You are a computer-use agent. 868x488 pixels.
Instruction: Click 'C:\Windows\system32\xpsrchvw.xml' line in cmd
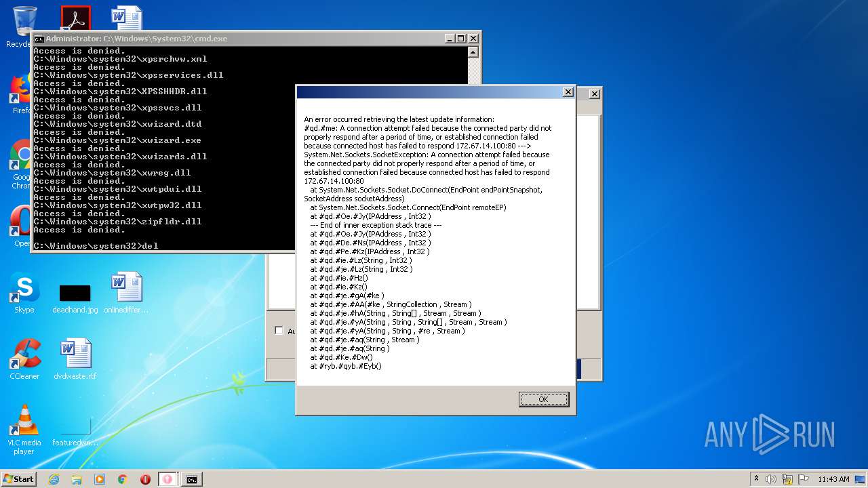pos(120,58)
